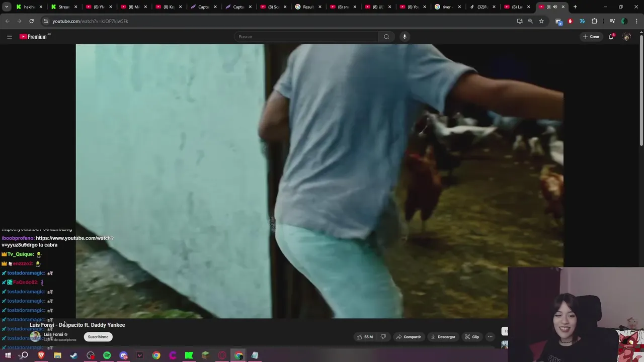Open the YouTube account avatar menu

click(626, 37)
